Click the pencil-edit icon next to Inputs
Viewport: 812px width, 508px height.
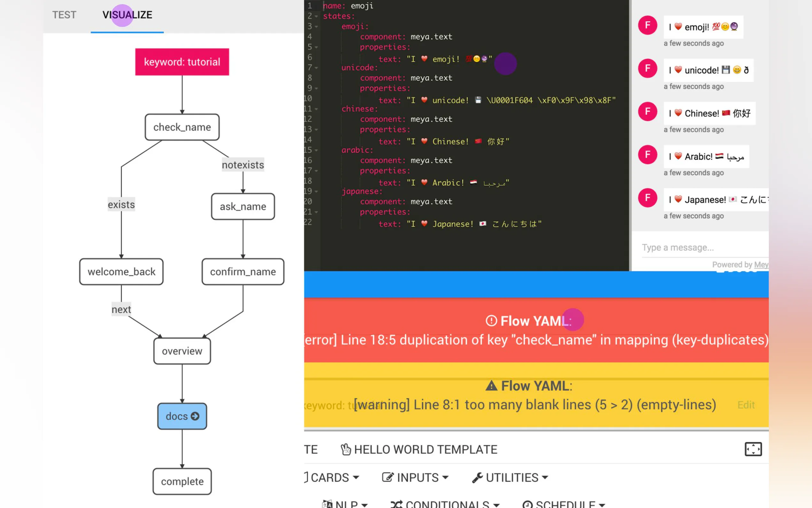(388, 477)
